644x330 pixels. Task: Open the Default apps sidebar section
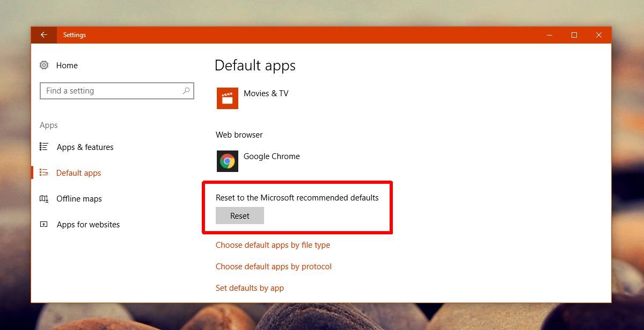78,173
